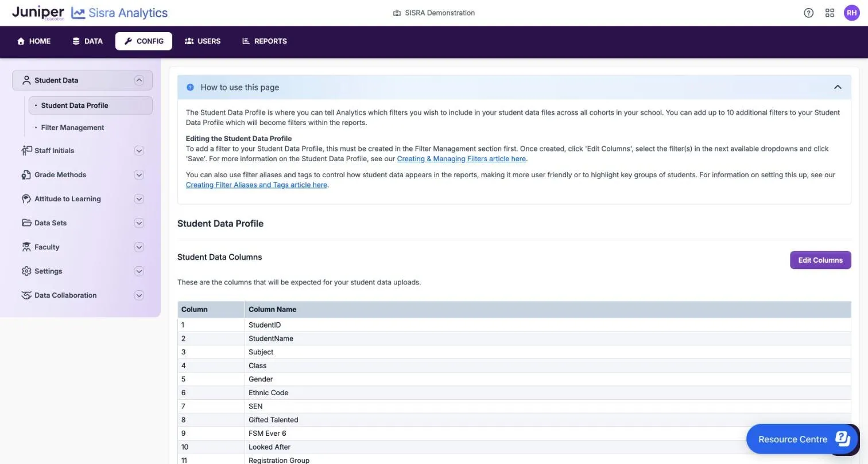
Task: Click the school icon beside SISRA Demonstration
Action: coord(397,13)
